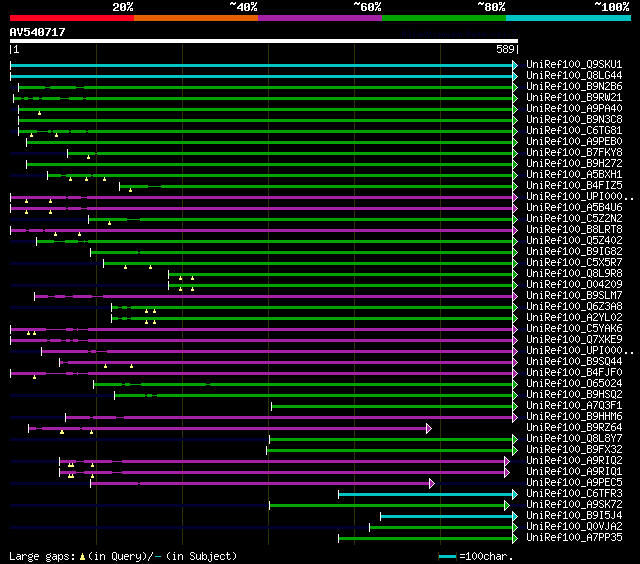
Task: Open entry UniRef100_A2YL02
Action: pyautogui.click(x=574, y=318)
